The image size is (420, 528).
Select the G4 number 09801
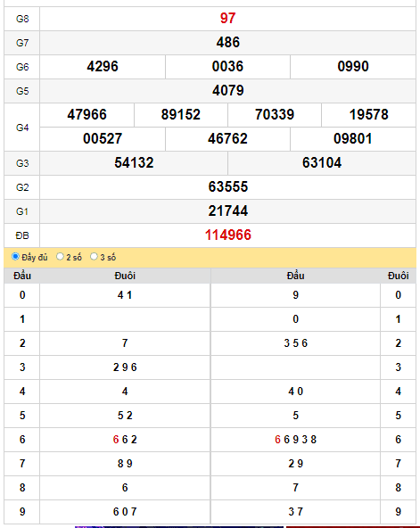(353, 139)
